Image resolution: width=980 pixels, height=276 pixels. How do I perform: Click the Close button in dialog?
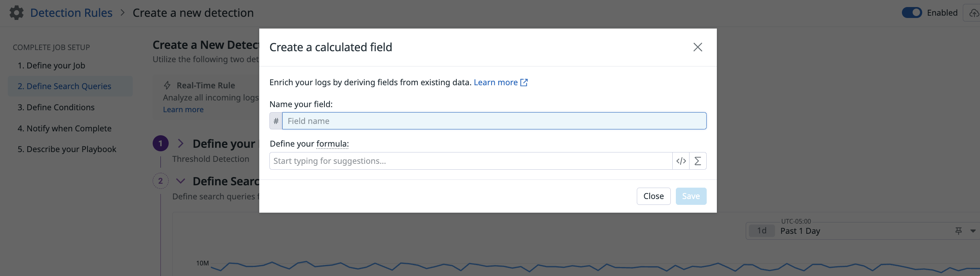(x=654, y=196)
